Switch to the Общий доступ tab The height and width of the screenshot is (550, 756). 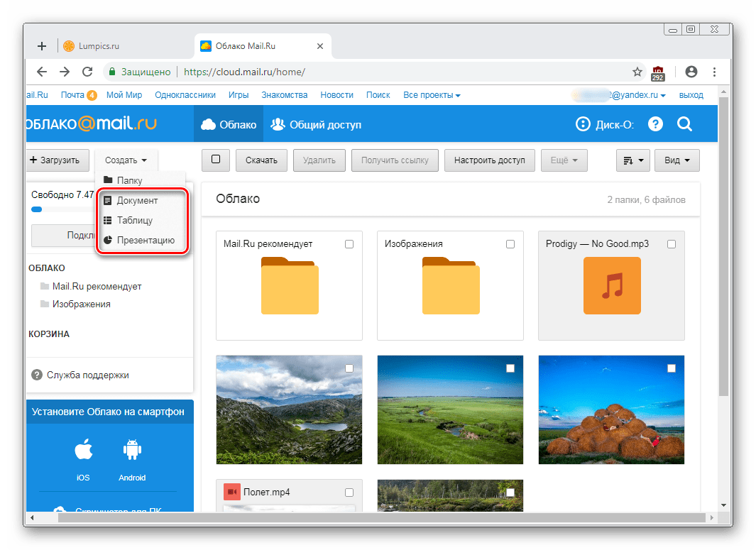click(x=317, y=125)
